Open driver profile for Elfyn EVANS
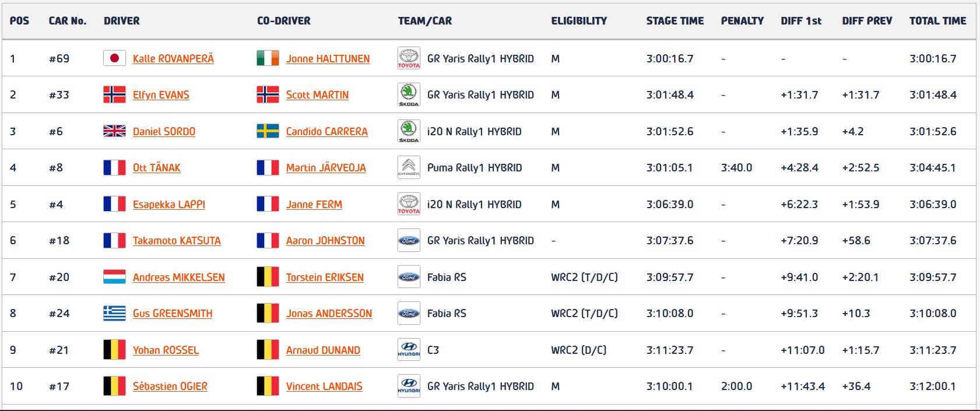 point(161,95)
